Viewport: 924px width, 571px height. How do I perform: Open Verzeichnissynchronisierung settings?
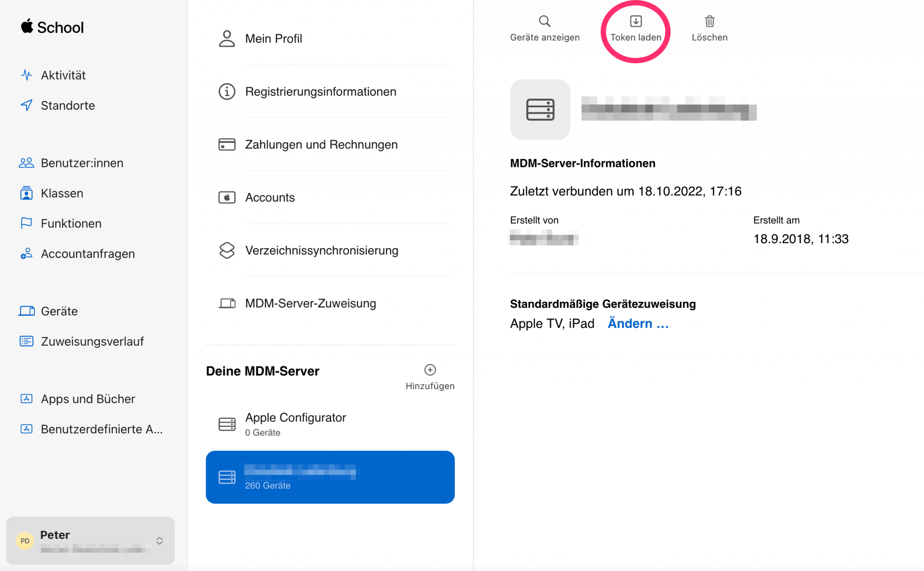(x=321, y=250)
